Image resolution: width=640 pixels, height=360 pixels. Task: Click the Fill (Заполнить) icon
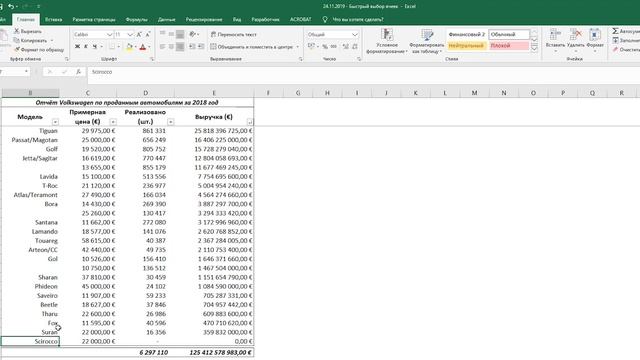tap(615, 40)
